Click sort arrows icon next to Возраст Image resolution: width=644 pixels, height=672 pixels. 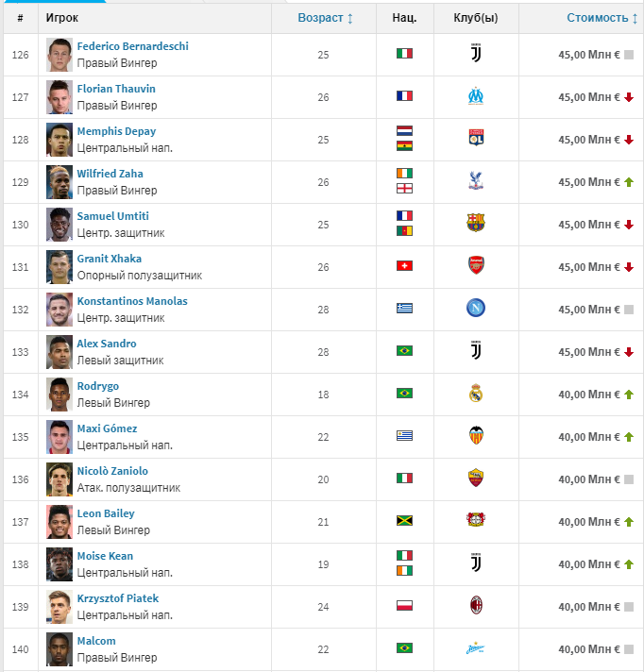pos(350,19)
